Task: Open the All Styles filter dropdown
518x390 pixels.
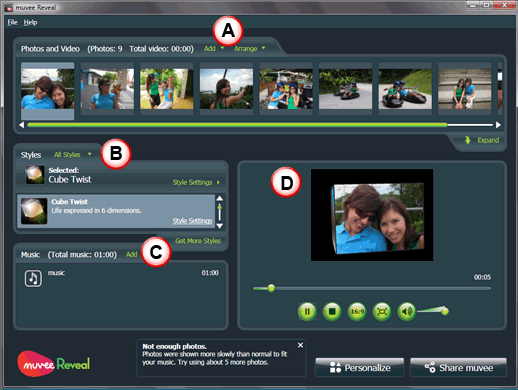Action: pyautogui.click(x=72, y=155)
